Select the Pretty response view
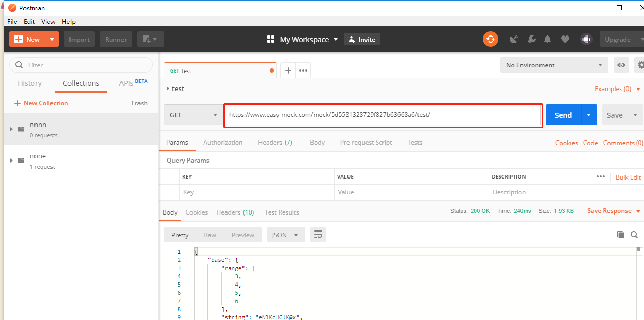644x320 pixels. pos(180,235)
